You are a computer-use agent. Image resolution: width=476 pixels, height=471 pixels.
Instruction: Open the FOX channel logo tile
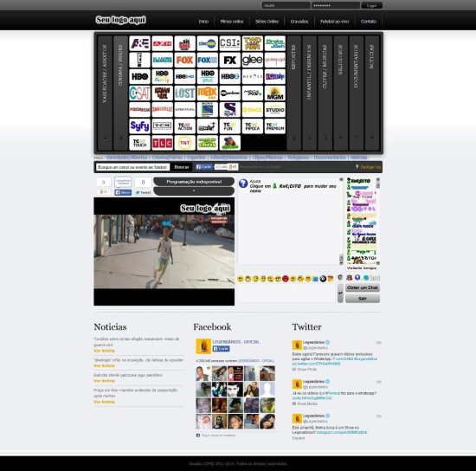(184, 60)
